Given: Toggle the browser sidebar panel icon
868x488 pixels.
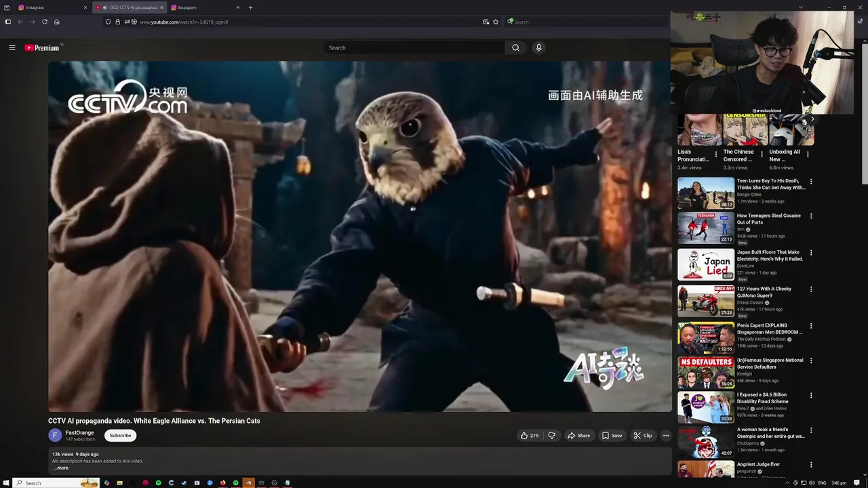Looking at the screenshot, I should (8, 22).
